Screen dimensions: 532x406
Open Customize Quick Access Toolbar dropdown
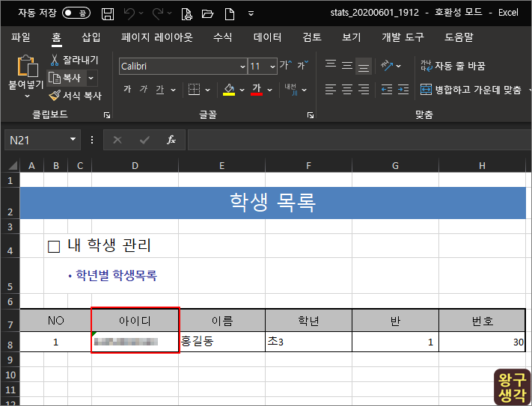coord(251,13)
